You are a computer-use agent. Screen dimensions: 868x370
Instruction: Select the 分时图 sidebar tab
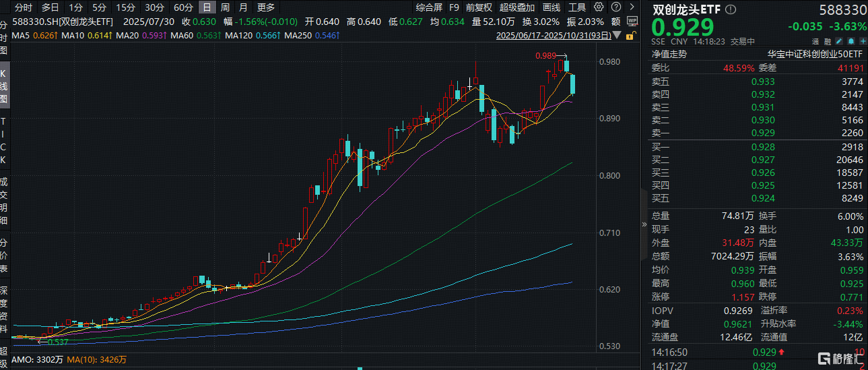pos(4,37)
